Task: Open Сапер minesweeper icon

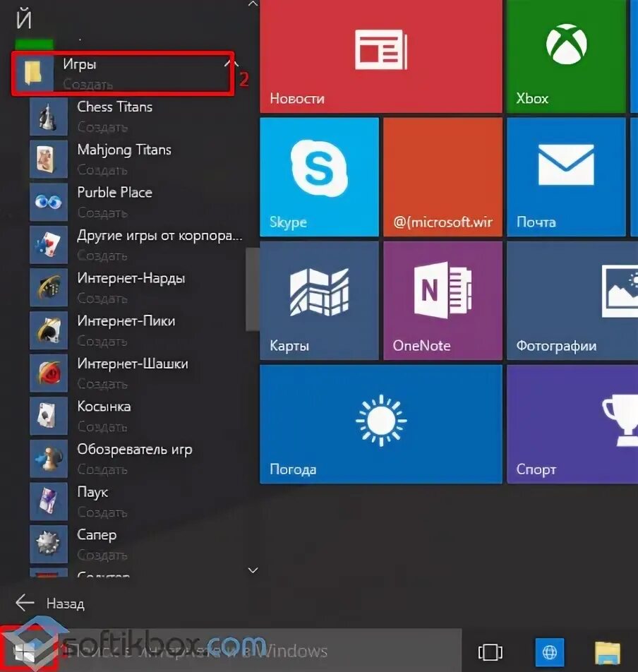Action: 49,544
